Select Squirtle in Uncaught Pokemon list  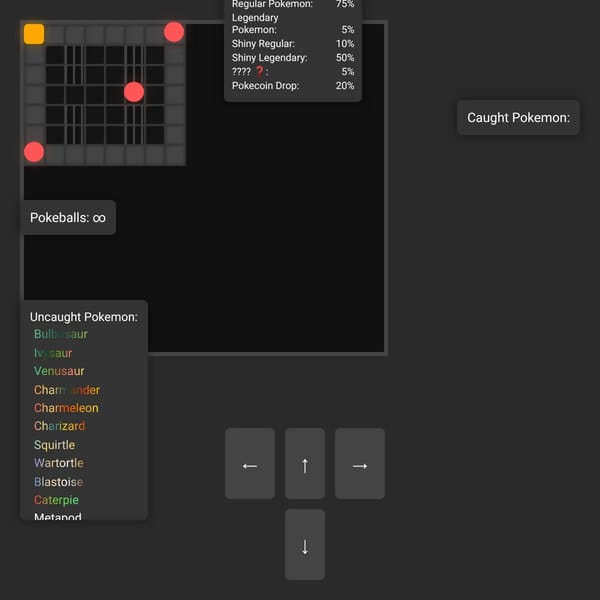point(54,445)
